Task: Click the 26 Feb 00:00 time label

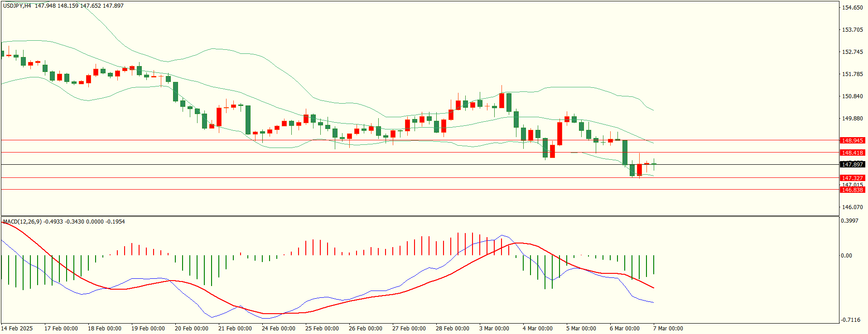Action: 366,329
